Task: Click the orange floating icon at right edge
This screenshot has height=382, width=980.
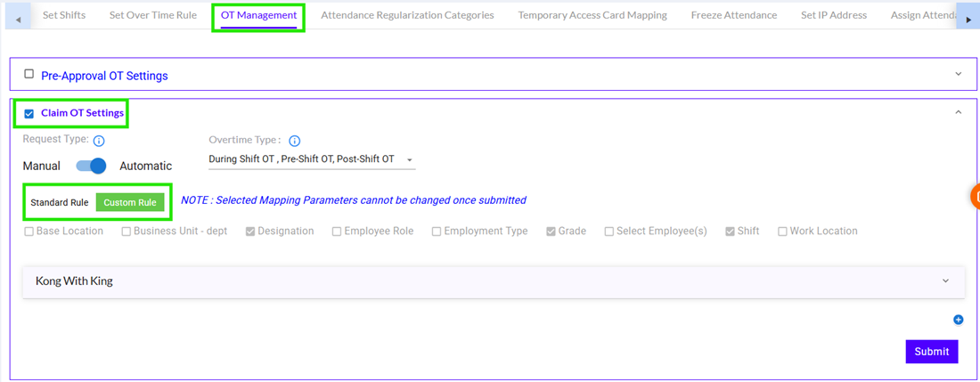Action: click(976, 196)
